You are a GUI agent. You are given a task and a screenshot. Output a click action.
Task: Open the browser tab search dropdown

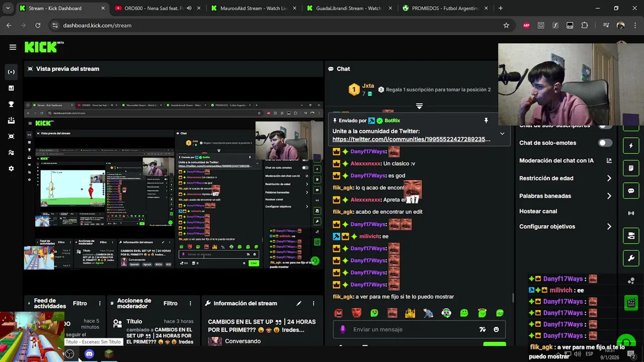(8, 8)
